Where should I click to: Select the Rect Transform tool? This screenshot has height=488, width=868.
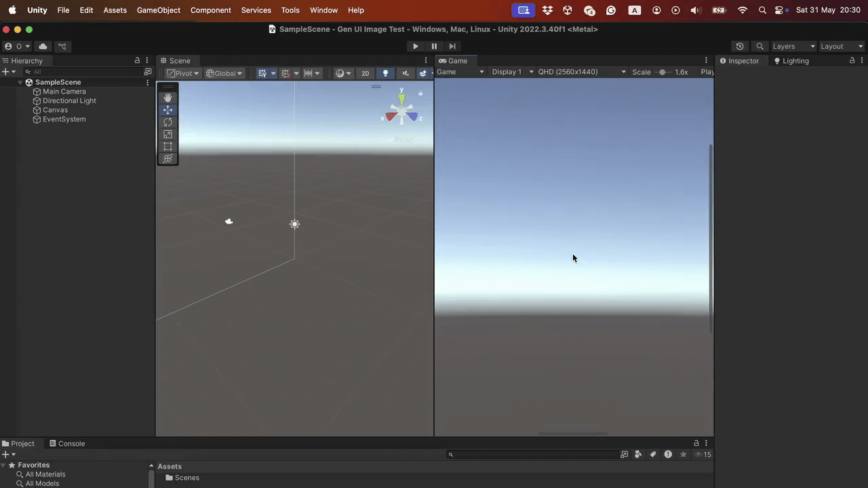(167, 146)
